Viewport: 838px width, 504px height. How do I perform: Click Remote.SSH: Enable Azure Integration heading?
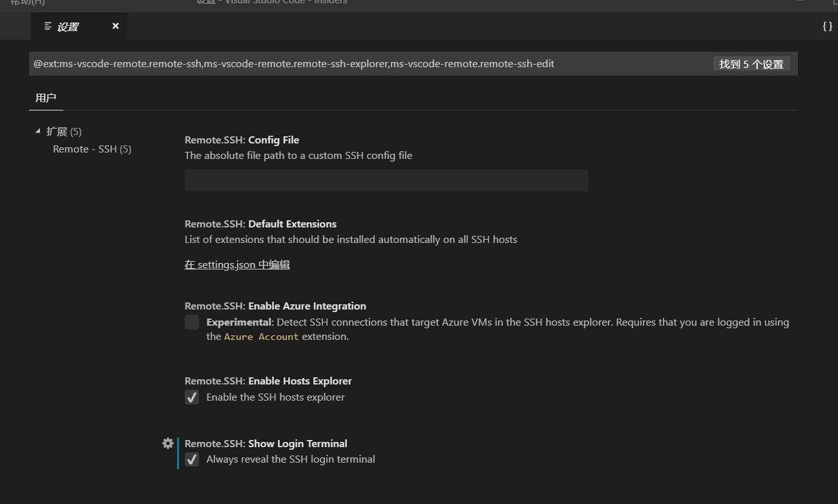275,306
